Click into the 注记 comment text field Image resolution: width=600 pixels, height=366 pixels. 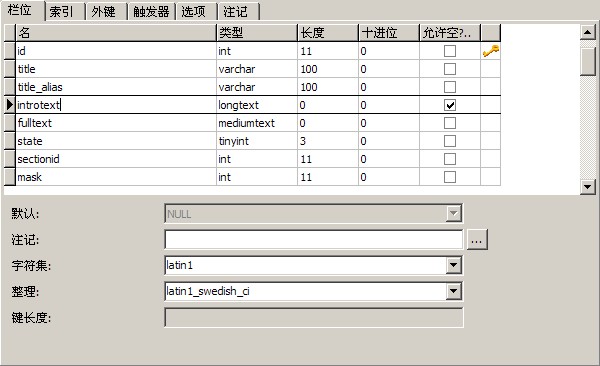tap(313, 240)
